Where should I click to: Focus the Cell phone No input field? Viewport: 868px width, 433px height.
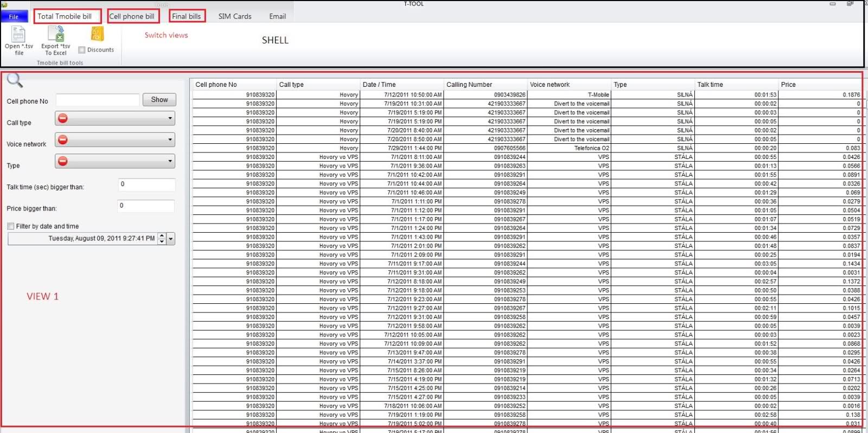click(x=98, y=100)
